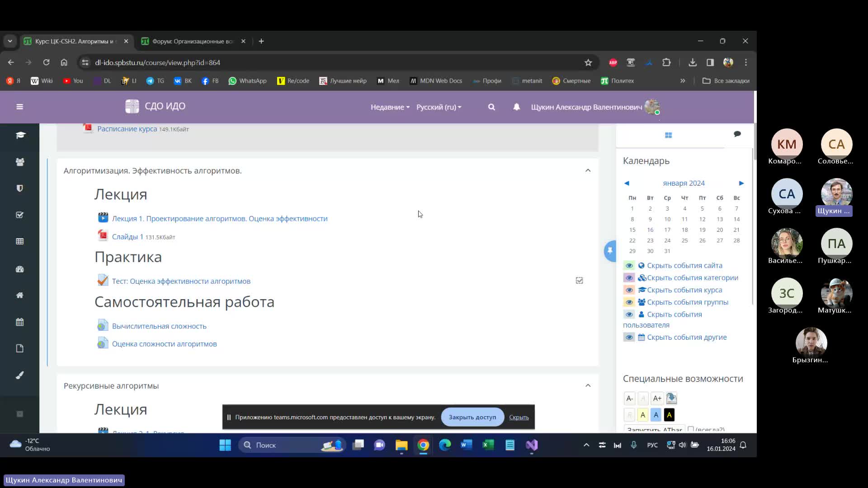Viewport: 868px width, 488px height.
Task: Expand the hidden bookmarks overflow chevron
Action: pyautogui.click(x=683, y=81)
